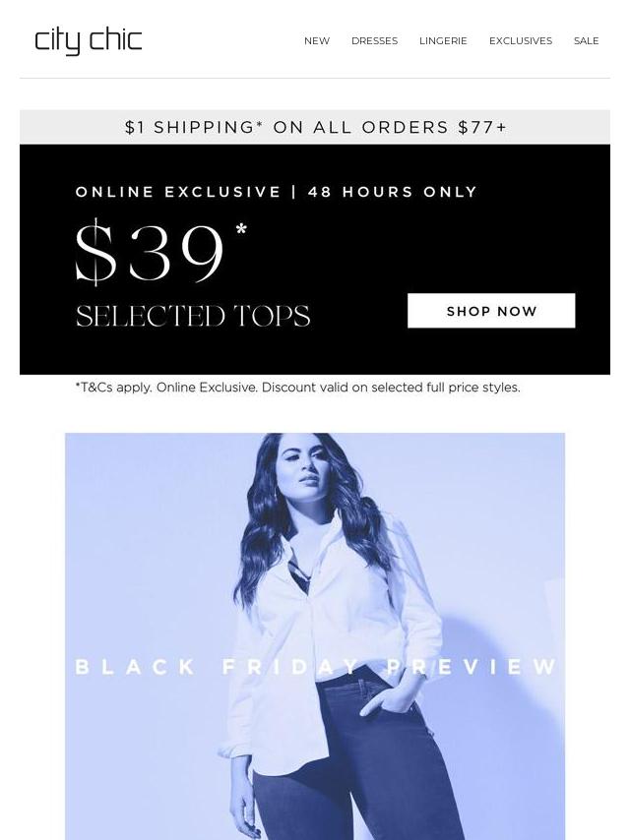The image size is (630, 840).
Task: Click the T&Cs apply disclaimer text
Action: pyautogui.click(x=297, y=387)
